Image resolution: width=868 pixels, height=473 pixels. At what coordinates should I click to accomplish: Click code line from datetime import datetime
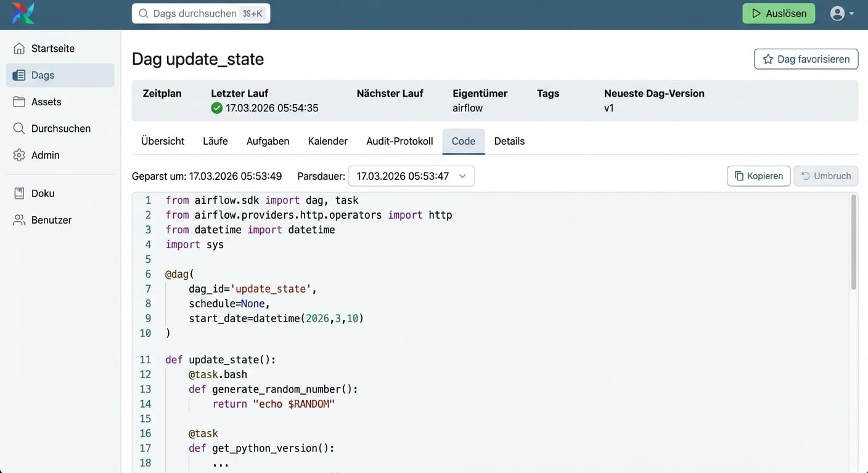250,230
